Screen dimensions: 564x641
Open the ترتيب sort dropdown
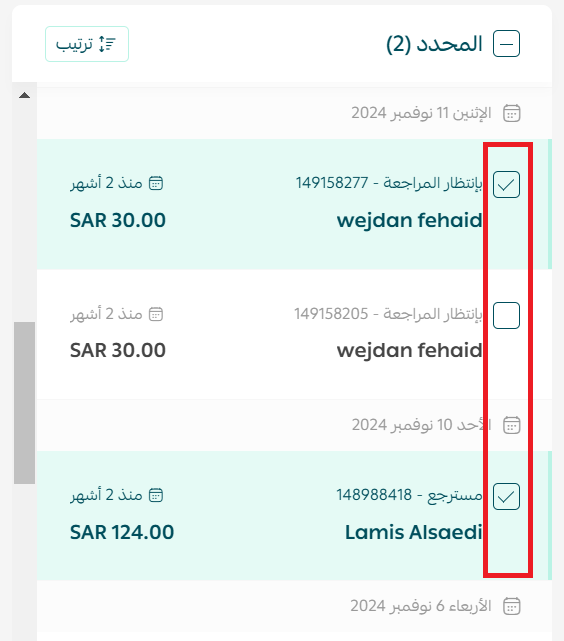87,44
